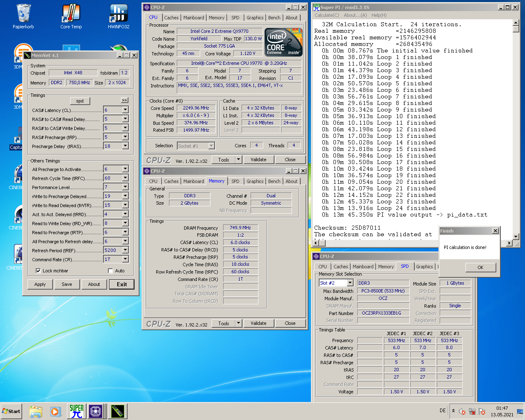Click OK in the Finish dialog
Viewport: 525px width, 420px height.
tap(481, 267)
